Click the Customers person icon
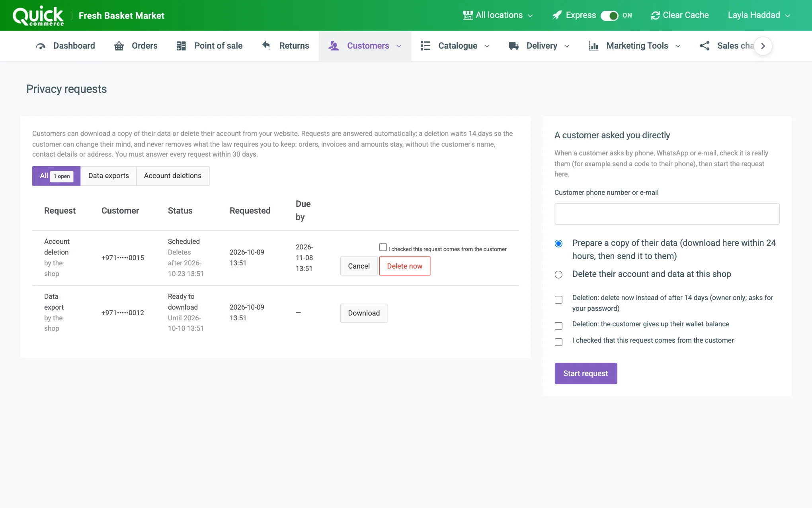 (334, 46)
